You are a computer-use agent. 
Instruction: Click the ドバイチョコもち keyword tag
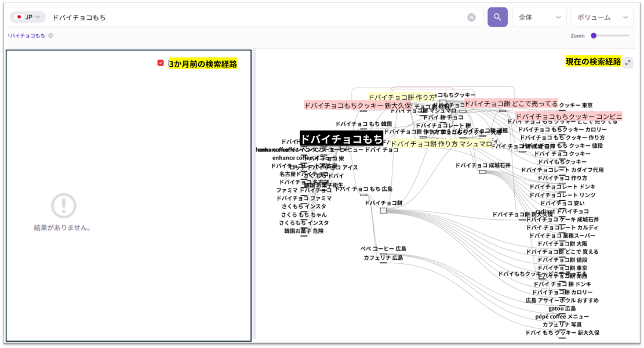[x=27, y=36]
